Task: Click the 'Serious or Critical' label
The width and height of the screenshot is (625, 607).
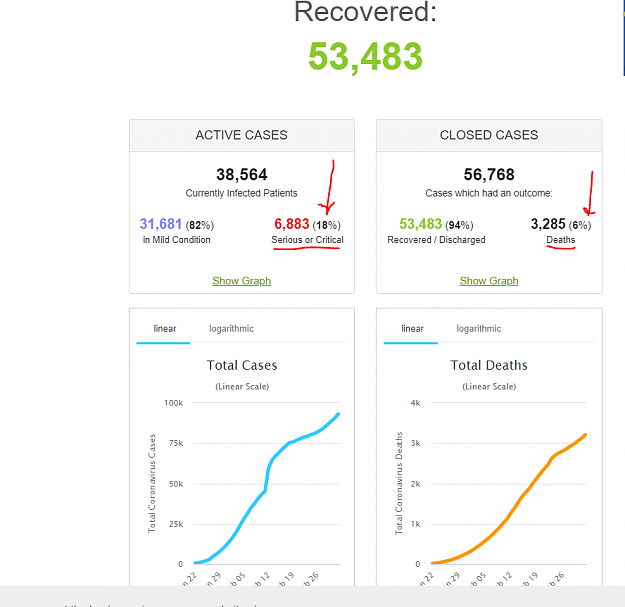Action: tap(307, 240)
